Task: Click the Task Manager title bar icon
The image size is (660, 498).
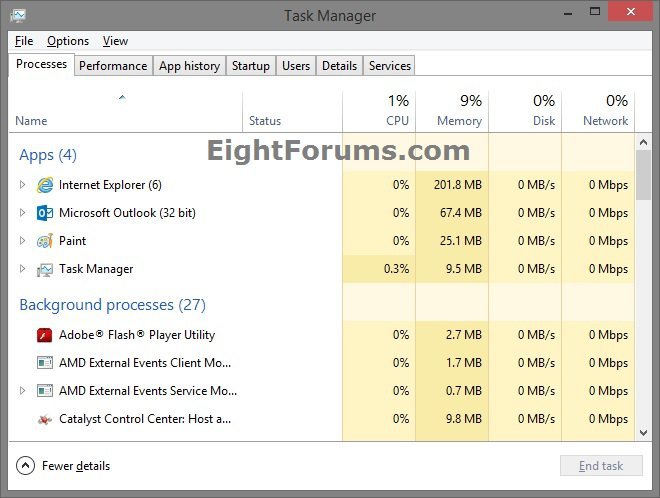Action: [x=18, y=16]
